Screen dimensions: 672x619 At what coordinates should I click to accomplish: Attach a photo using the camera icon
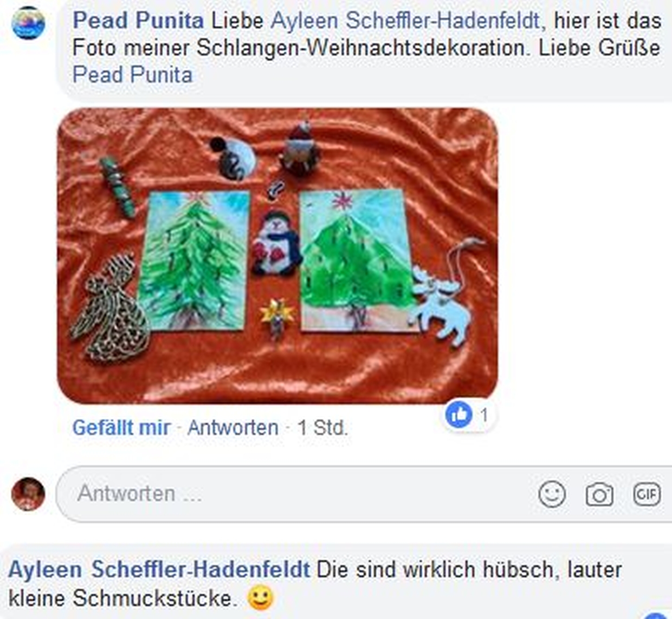click(599, 494)
